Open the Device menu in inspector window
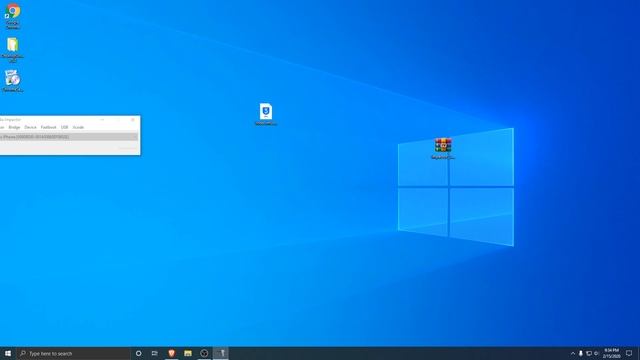The image size is (640, 360). pyautogui.click(x=30, y=127)
